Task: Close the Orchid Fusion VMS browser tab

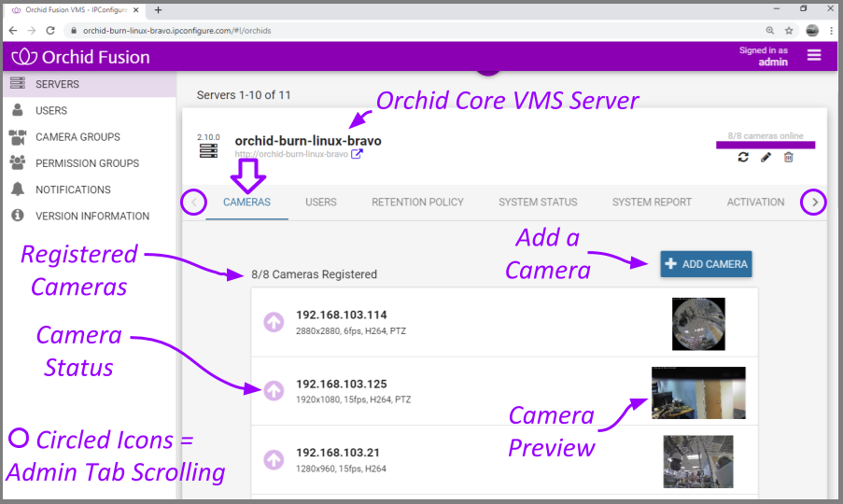Action: pyautogui.click(x=136, y=10)
